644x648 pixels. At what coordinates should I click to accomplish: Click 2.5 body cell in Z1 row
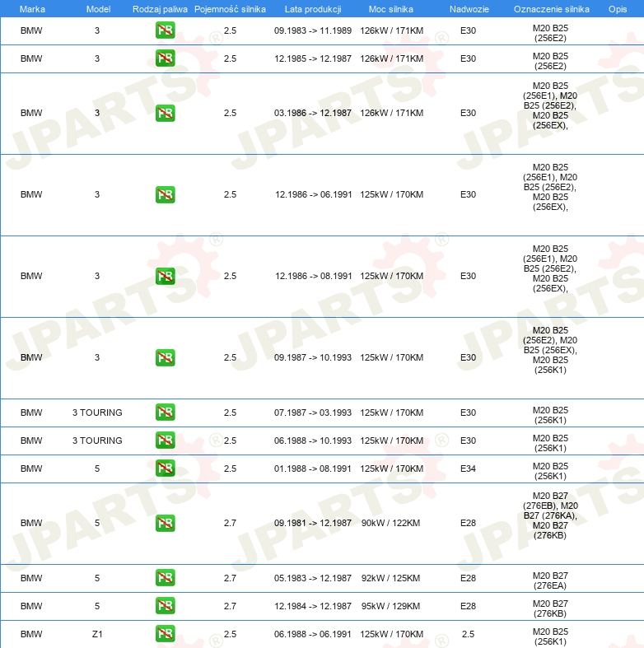pyautogui.click(x=468, y=634)
